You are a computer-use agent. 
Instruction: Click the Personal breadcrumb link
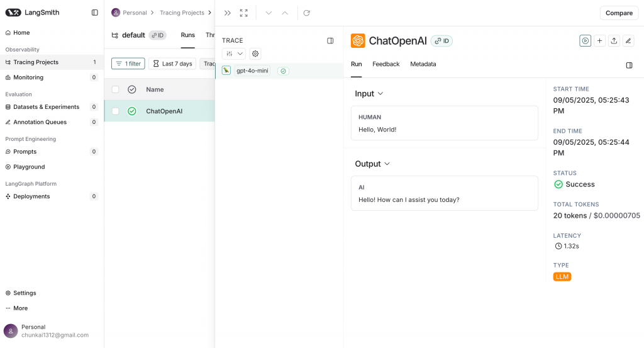pos(135,13)
